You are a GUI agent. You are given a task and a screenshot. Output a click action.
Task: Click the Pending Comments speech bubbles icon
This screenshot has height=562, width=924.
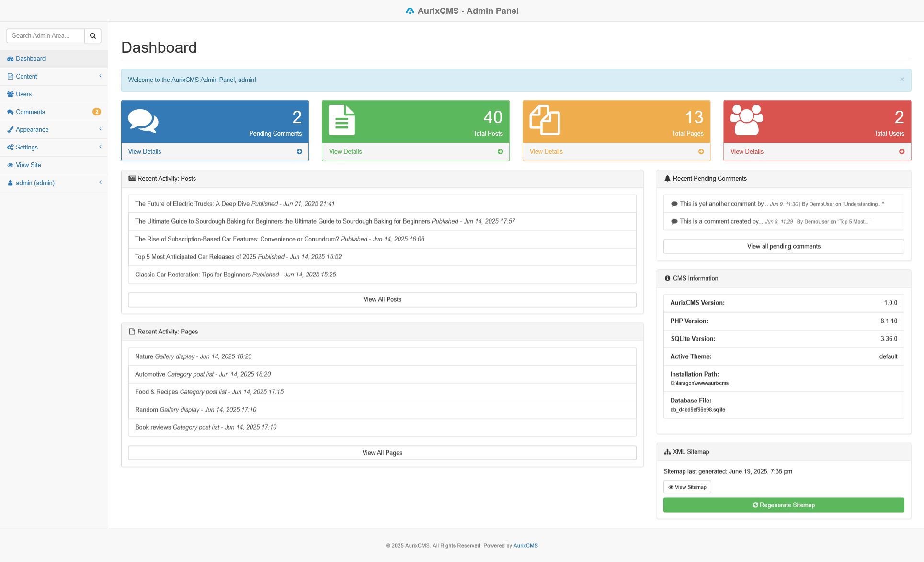[143, 121]
